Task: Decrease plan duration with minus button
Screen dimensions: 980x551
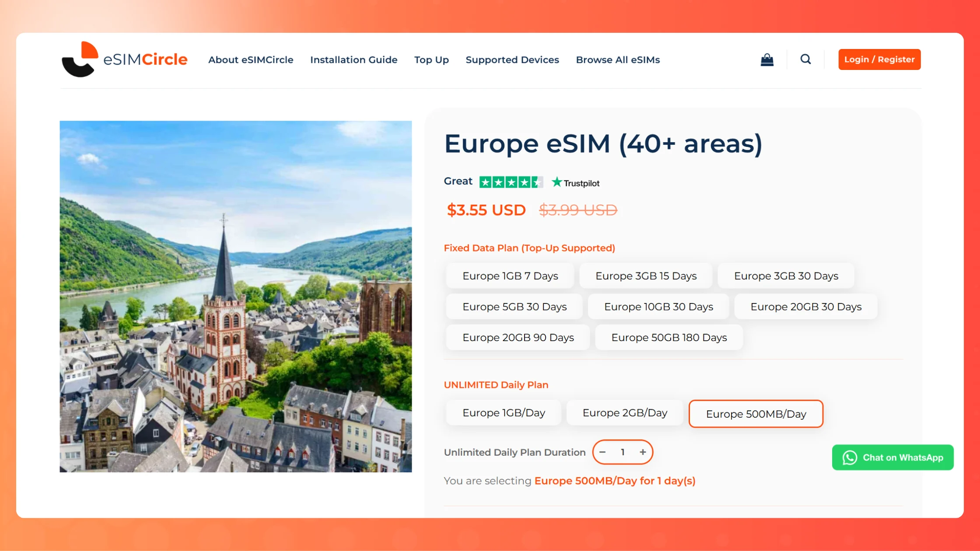Action: [x=603, y=452]
